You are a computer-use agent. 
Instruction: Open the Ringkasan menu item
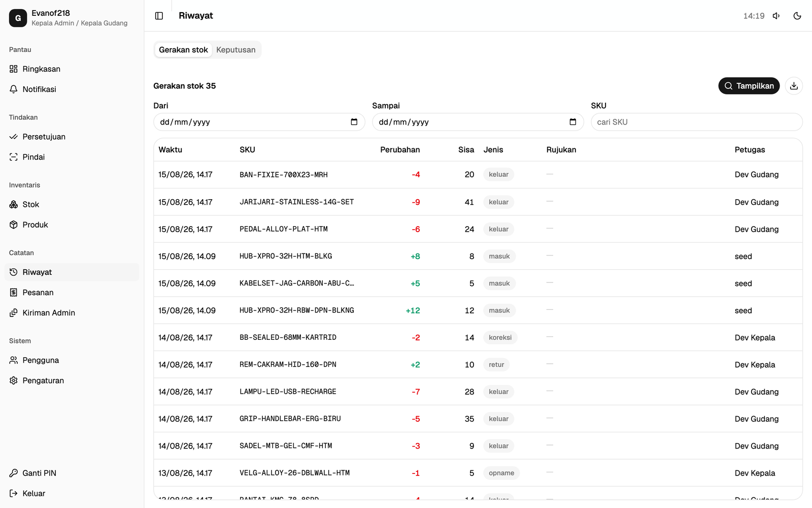click(72, 69)
